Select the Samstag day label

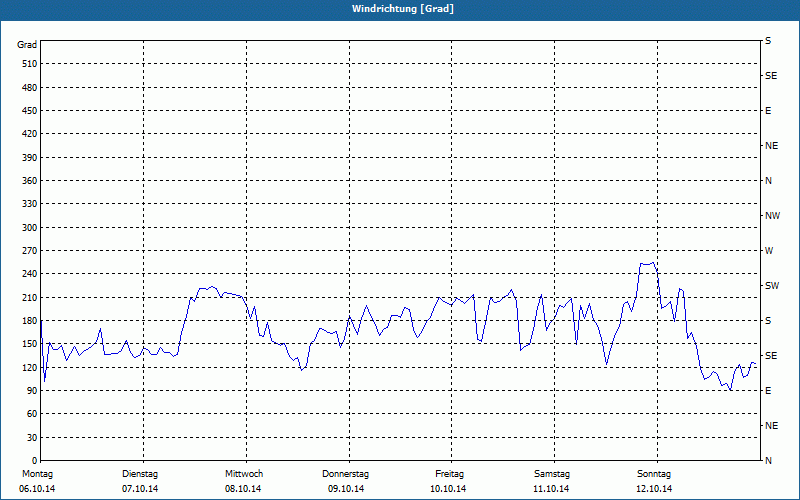click(x=552, y=474)
